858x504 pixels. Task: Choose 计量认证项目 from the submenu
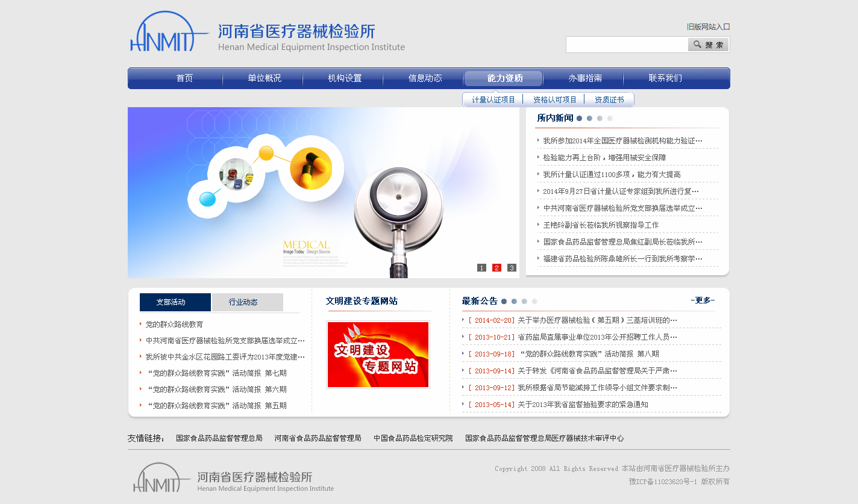coord(493,100)
